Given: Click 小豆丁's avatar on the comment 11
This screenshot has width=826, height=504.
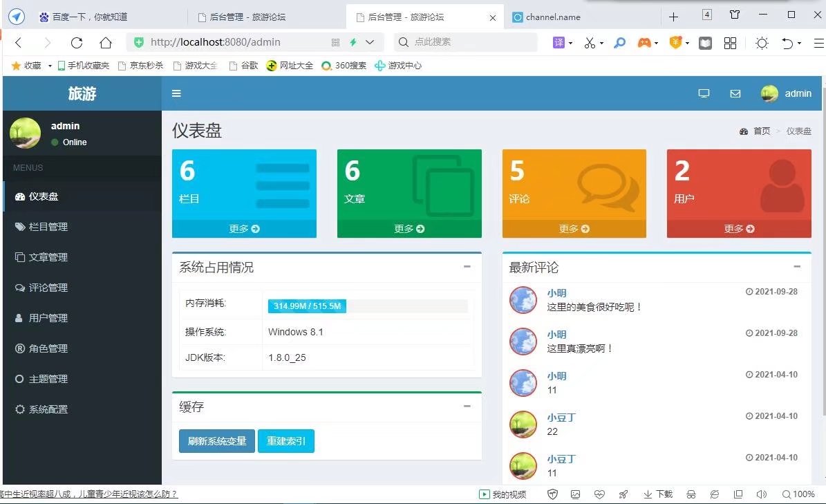Looking at the screenshot, I should pos(523,466).
